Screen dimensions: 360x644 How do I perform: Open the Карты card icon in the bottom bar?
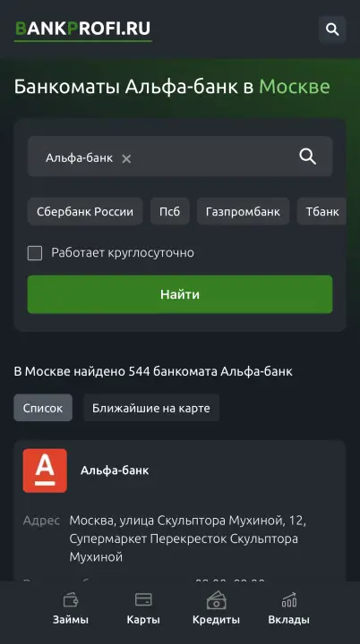(143, 599)
